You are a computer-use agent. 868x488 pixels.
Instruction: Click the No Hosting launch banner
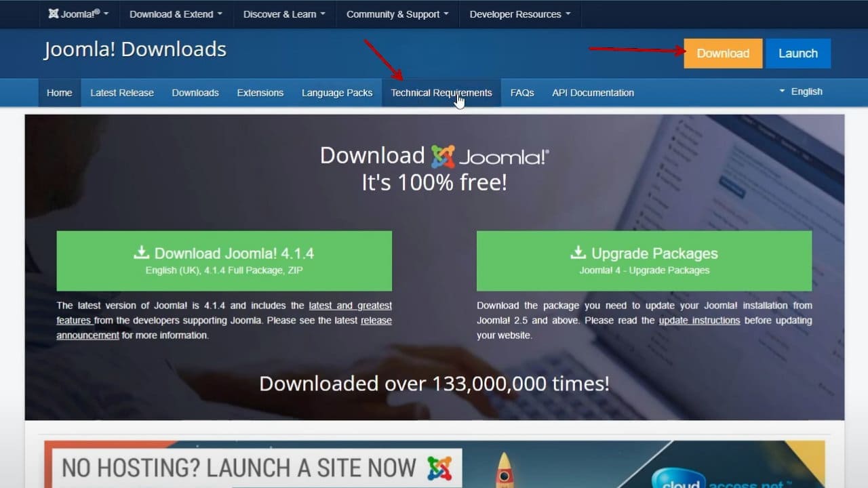434,464
